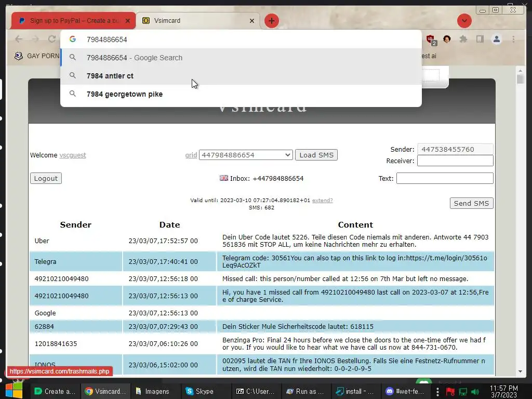Open the Run as ... taskbar item
Screen dimensions: 532x399
[304, 391]
